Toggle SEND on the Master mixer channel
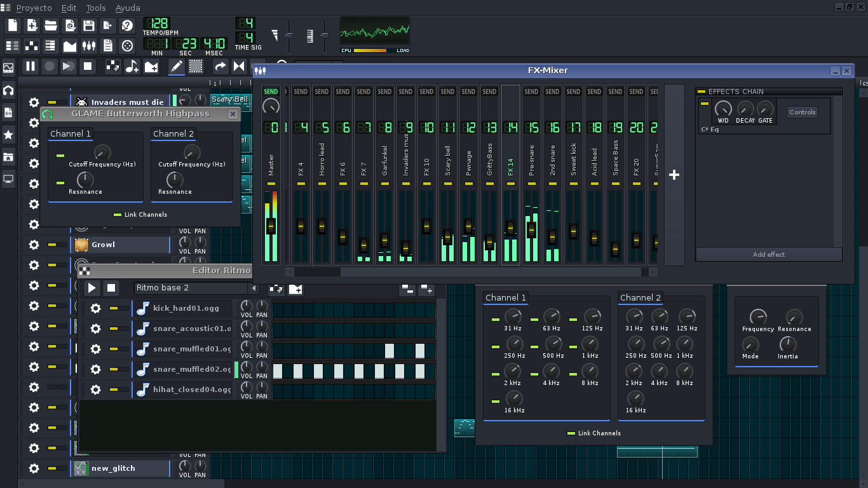868x488 pixels. click(271, 91)
